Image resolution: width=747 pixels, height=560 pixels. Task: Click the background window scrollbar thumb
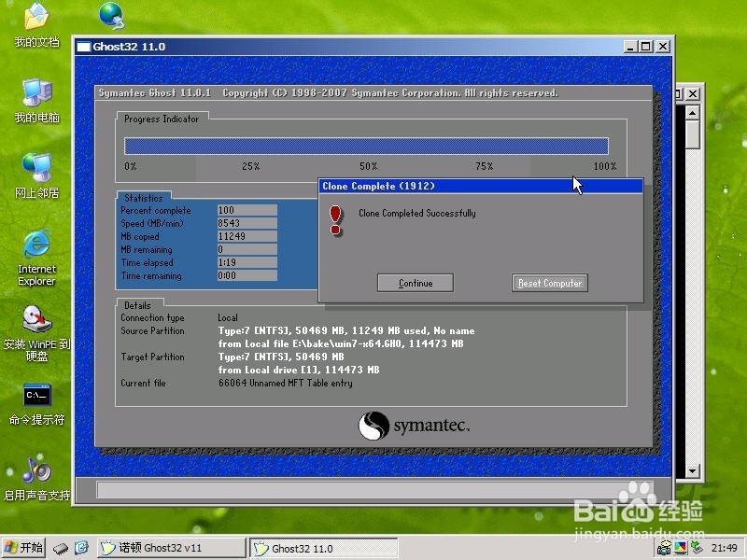(x=692, y=133)
